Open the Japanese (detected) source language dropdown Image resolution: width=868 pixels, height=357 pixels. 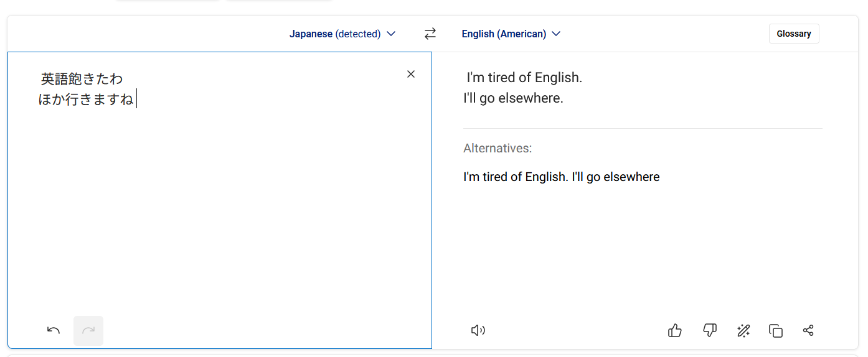coord(342,34)
